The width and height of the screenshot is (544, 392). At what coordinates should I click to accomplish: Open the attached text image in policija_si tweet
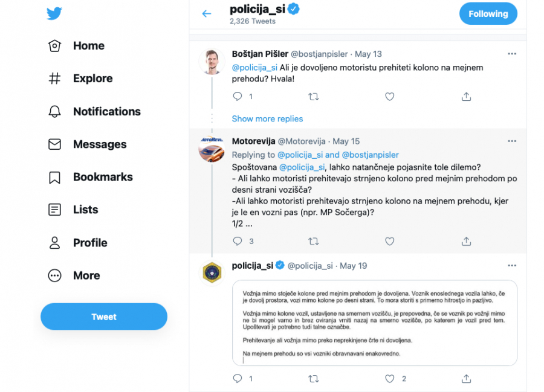(375, 323)
